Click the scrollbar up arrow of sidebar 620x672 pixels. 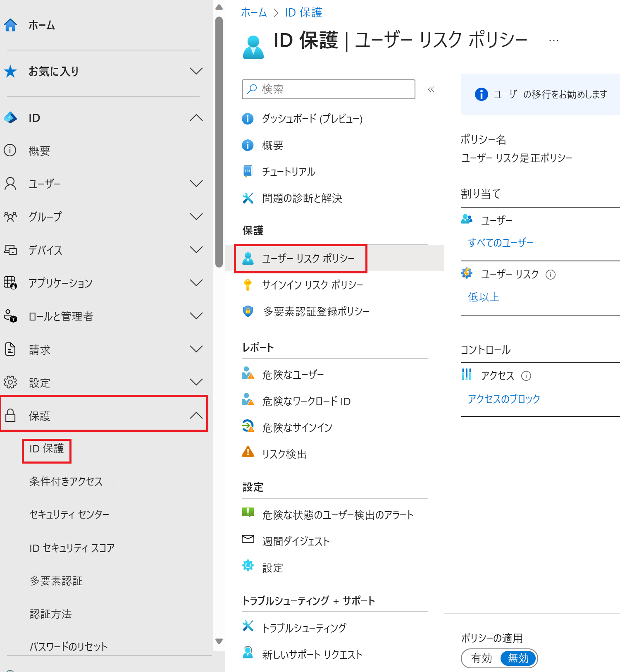coord(219,7)
